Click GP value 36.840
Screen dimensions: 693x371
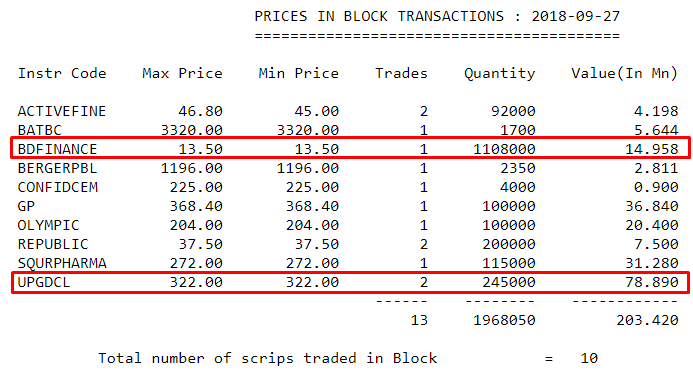click(x=651, y=206)
